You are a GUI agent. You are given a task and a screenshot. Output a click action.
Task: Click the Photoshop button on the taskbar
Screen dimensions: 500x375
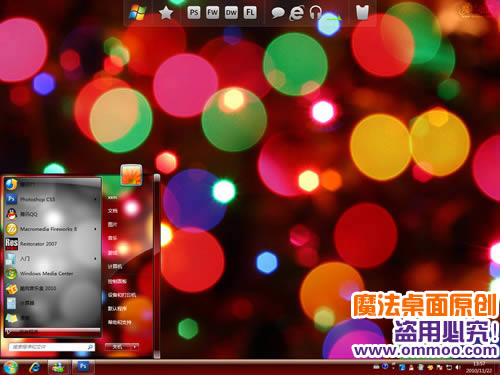click(83, 367)
